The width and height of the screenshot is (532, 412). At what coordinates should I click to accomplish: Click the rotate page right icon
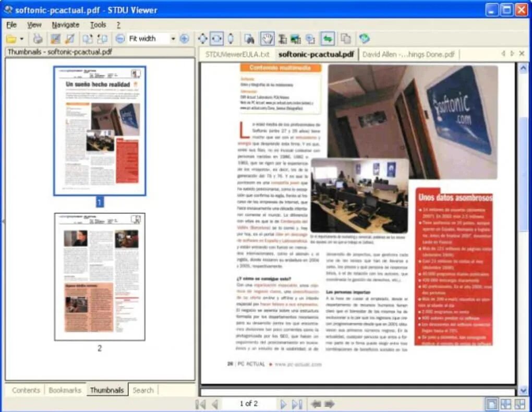click(102, 39)
